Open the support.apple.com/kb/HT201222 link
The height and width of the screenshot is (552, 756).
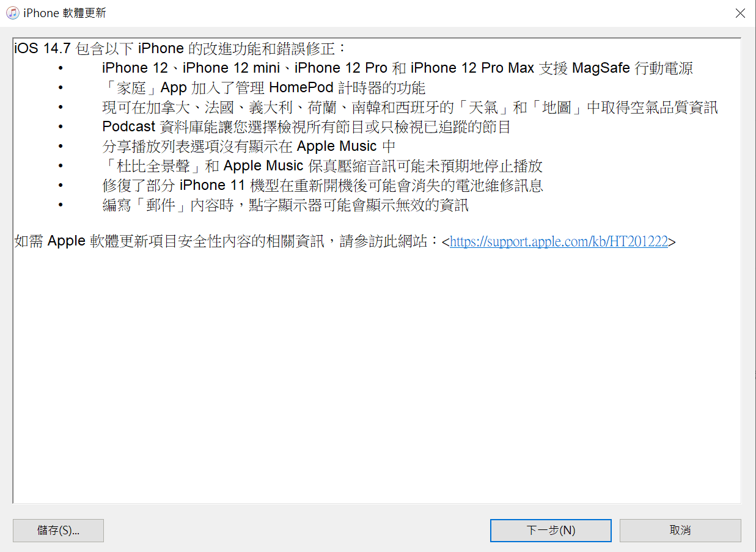(559, 242)
